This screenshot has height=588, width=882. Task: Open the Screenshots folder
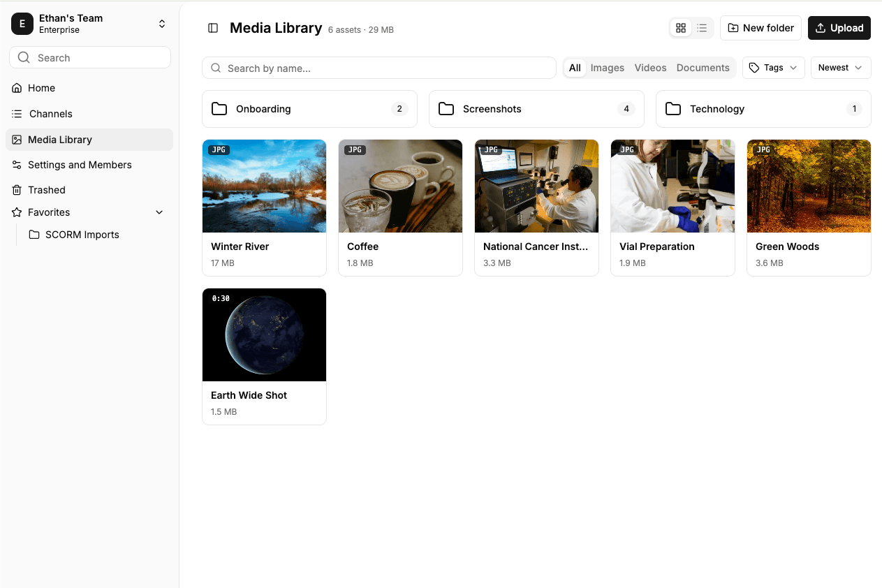click(536, 109)
